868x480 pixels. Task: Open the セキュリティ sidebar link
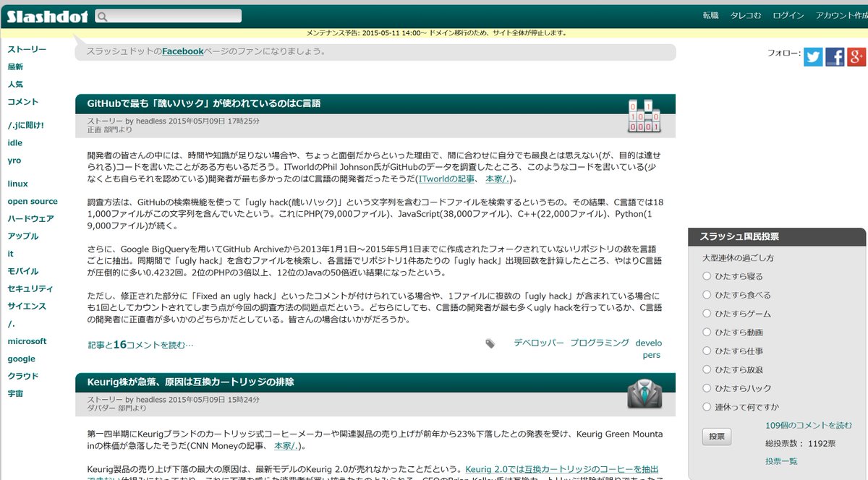pos(30,288)
